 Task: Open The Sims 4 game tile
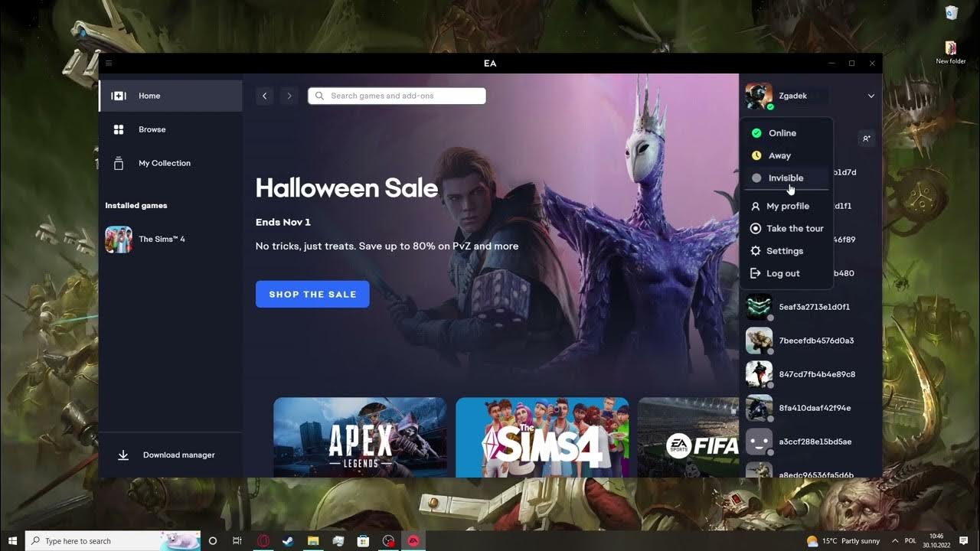click(542, 437)
